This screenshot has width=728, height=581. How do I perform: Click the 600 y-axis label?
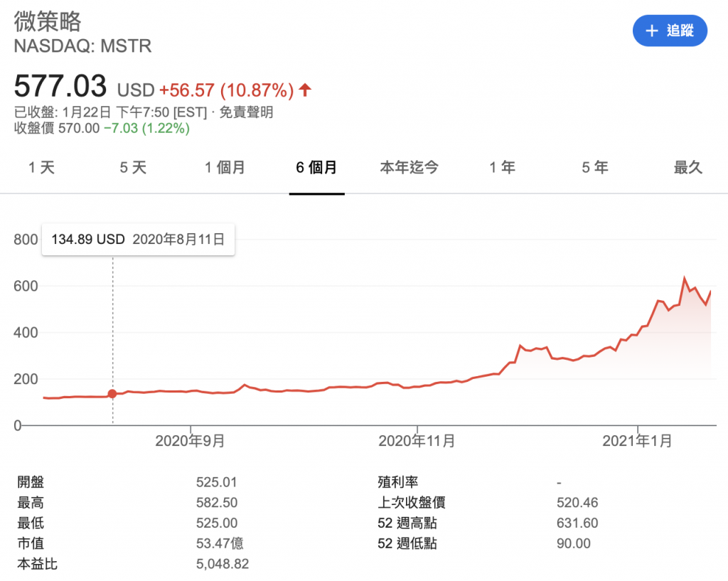[x=26, y=286]
